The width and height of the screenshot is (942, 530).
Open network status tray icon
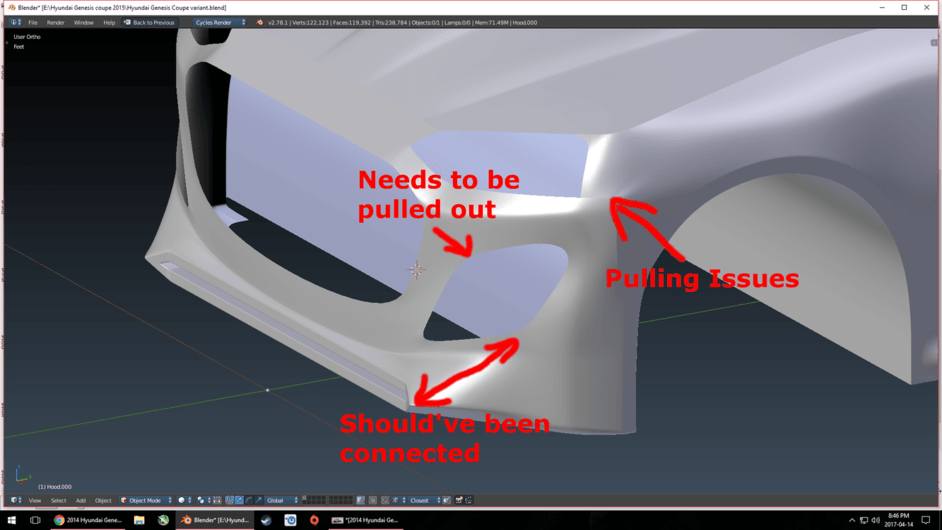click(864, 520)
